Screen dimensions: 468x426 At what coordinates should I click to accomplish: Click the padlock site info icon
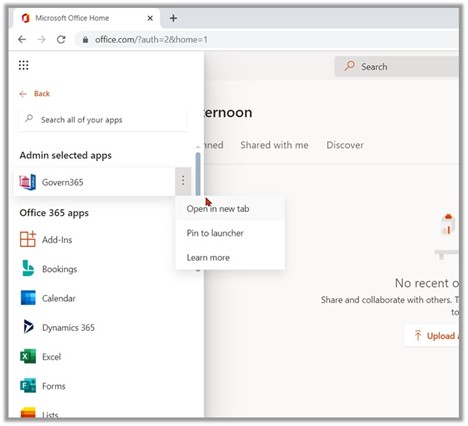point(85,40)
